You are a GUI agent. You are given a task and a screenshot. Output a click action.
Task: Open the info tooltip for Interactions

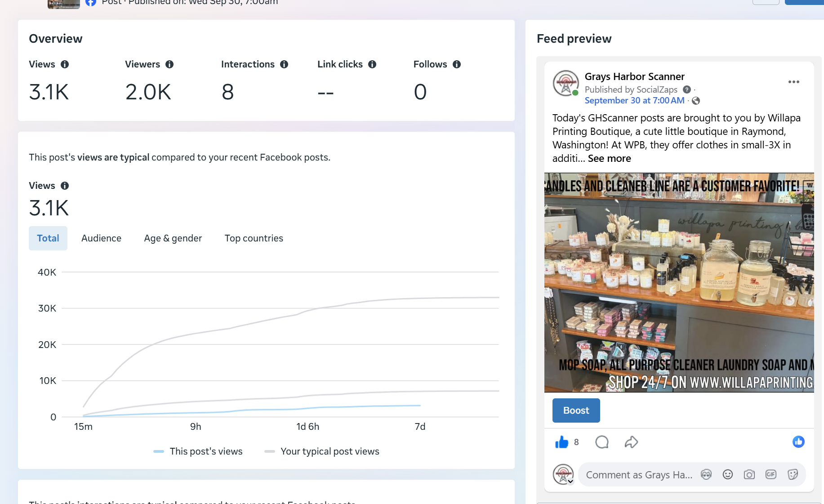click(x=284, y=64)
